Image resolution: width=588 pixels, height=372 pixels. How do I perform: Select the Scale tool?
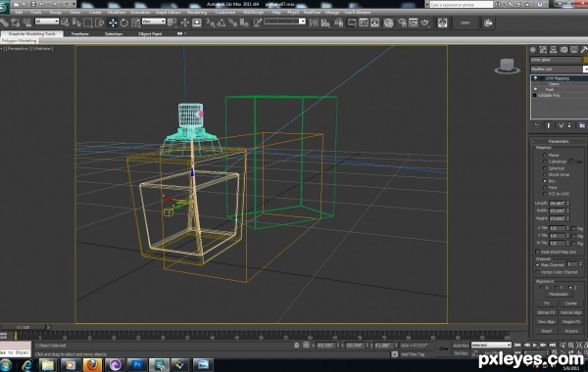click(x=135, y=23)
